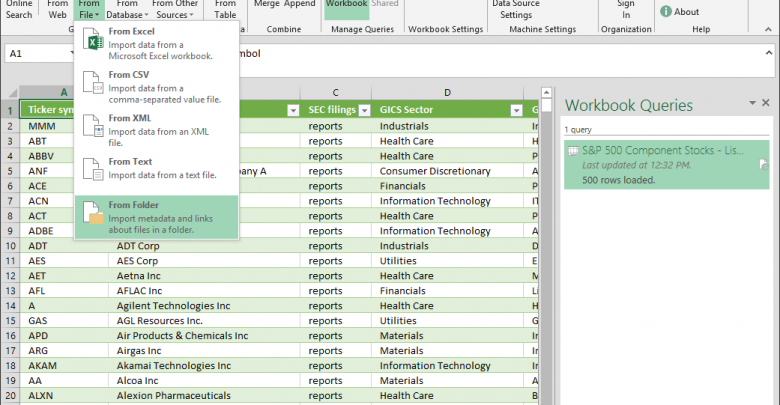
Task: Click the About info icon
Action: point(666,11)
